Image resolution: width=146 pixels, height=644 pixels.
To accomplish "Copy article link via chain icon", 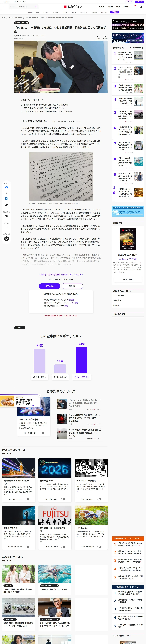I will 7,205.
